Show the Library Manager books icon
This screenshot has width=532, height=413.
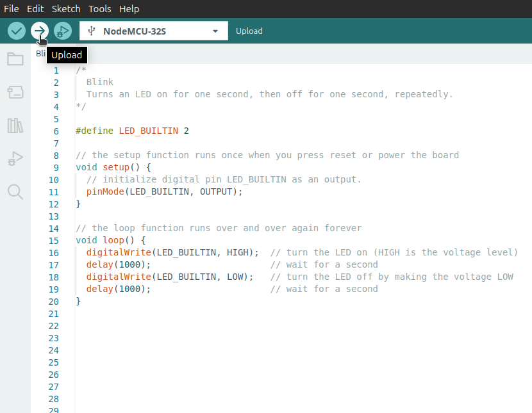pos(15,126)
